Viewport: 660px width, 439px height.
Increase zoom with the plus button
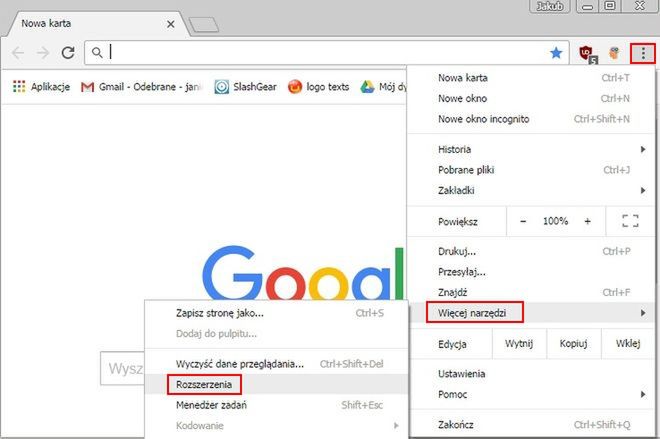pos(587,221)
